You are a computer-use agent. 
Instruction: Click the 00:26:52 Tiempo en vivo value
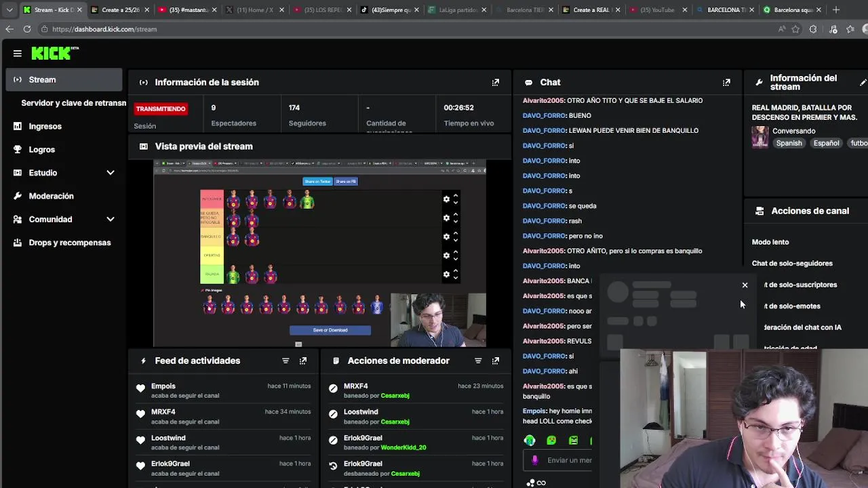click(x=458, y=108)
